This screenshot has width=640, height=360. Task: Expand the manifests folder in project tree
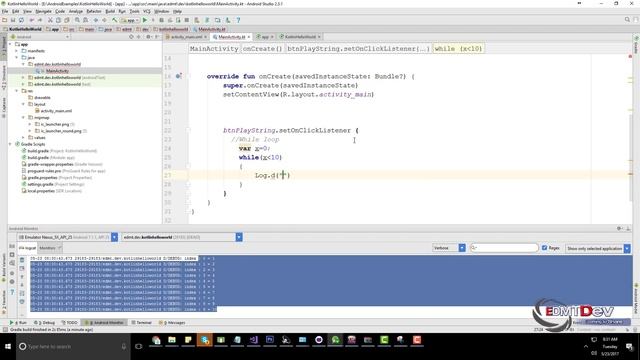click(17, 51)
